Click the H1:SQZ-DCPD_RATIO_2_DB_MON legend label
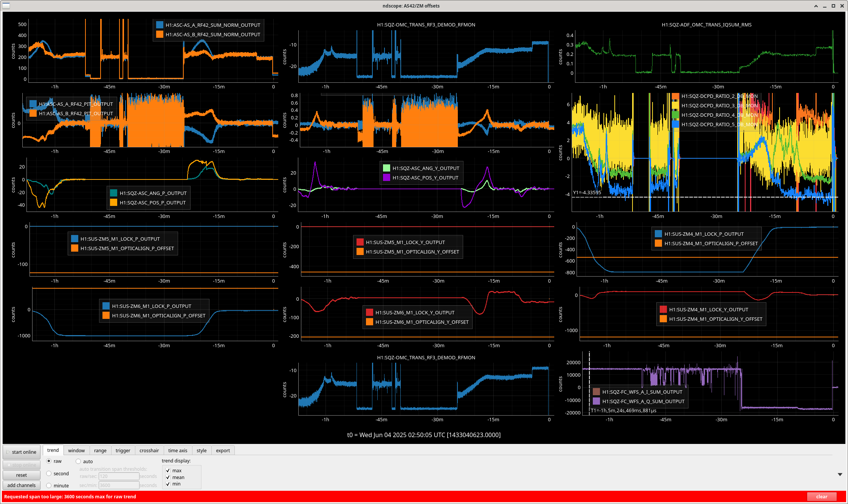The image size is (848, 504). [719, 96]
